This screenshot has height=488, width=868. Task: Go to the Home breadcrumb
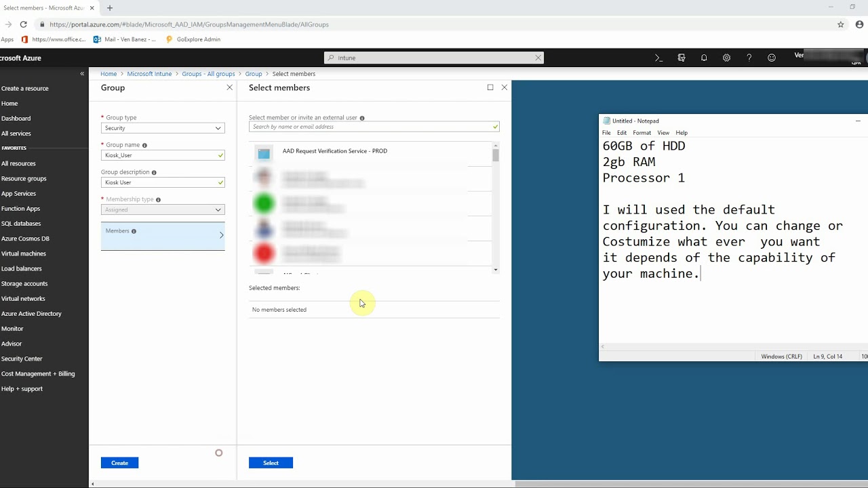[108, 74]
